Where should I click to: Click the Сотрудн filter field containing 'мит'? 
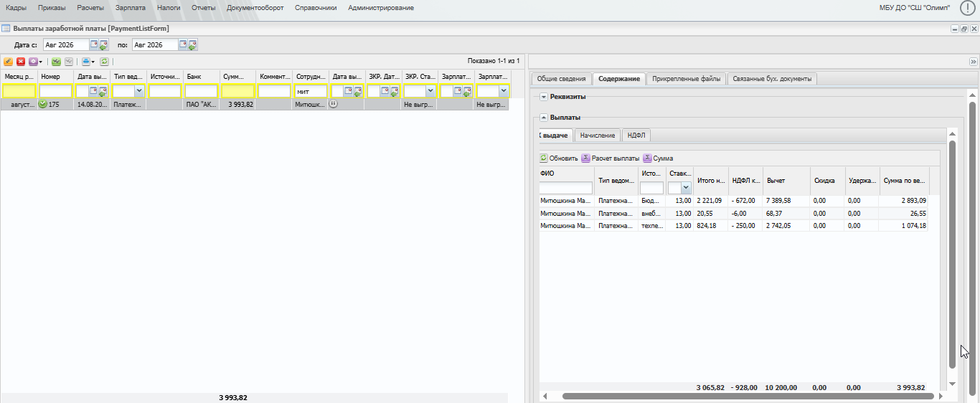(x=311, y=91)
